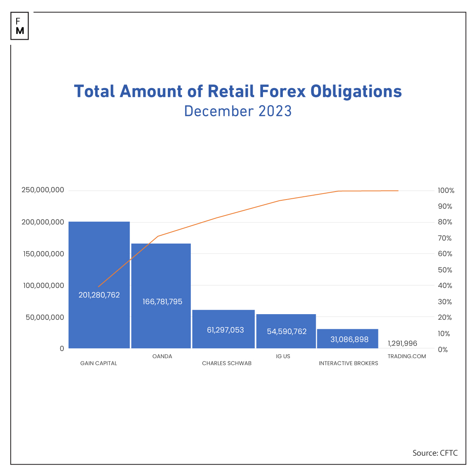476x476 pixels.
Task: Click the 100,000,000 left axis value
Action: point(43,286)
